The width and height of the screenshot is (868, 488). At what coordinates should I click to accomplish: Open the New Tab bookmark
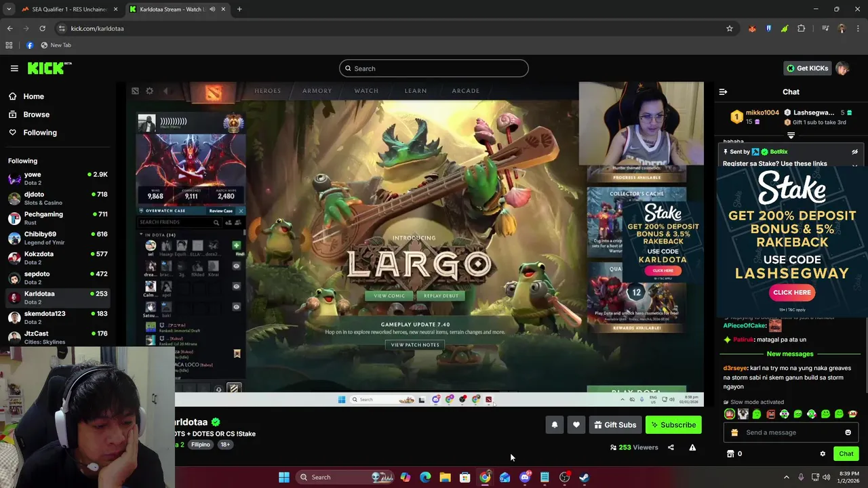(56, 45)
